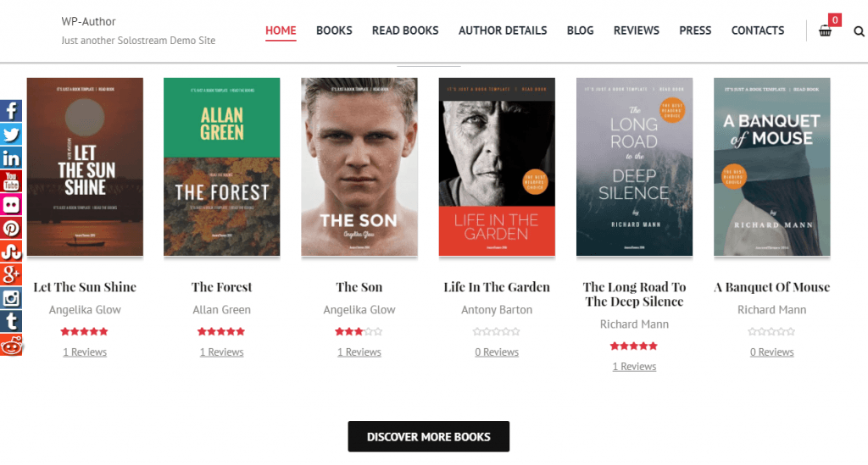Click the star rating for The Son
The width and height of the screenshot is (868, 465).
359,332
